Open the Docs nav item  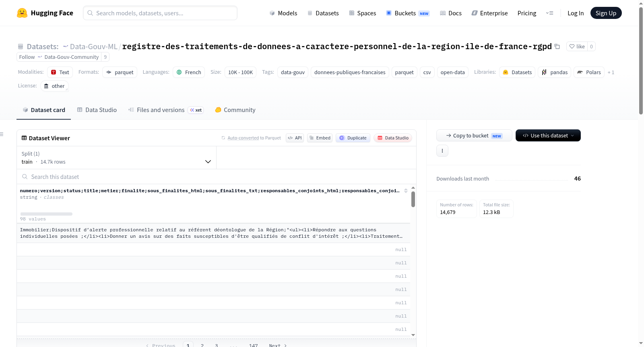[451, 13]
